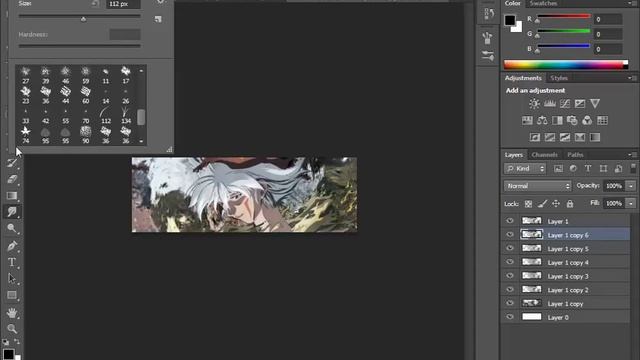Add a Selective Color adjustment
Screen dimensions: 640x360
tap(580, 137)
